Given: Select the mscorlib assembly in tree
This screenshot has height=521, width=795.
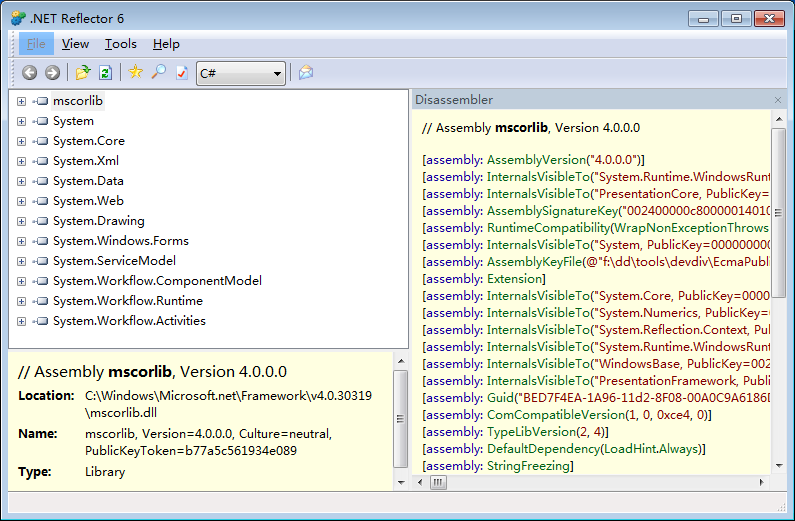Looking at the screenshot, I should coord(78,101).
